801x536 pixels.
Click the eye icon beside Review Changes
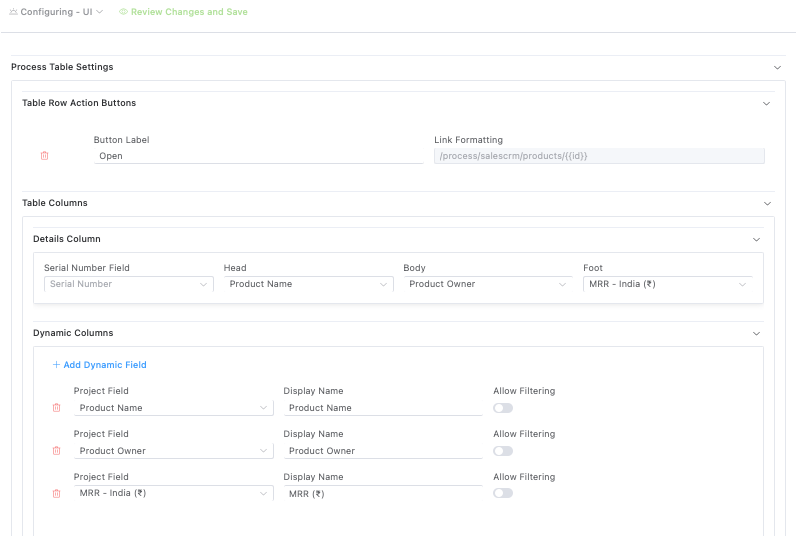(123, 12)
